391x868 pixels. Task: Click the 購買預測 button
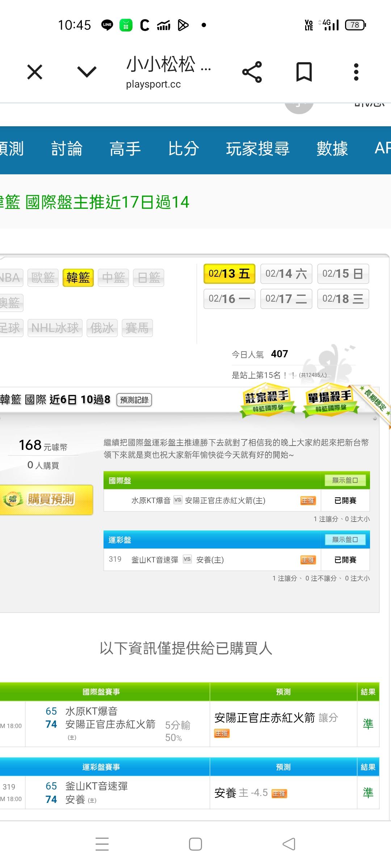(46, 500)
